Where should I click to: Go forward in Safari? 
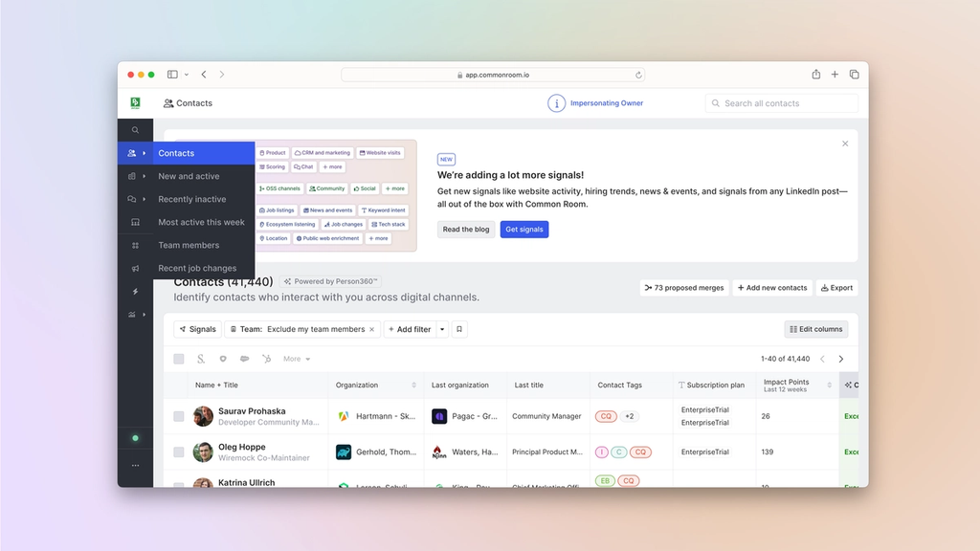point(222,75)
